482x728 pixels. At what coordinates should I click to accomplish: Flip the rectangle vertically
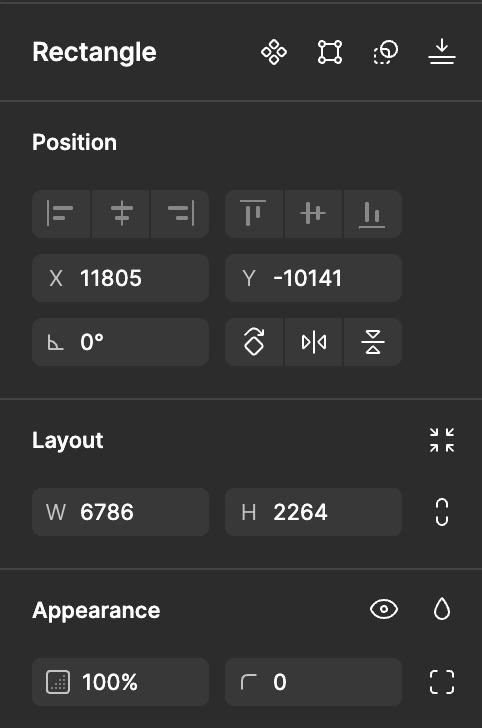pyautogui.click(x=373, y=342)
